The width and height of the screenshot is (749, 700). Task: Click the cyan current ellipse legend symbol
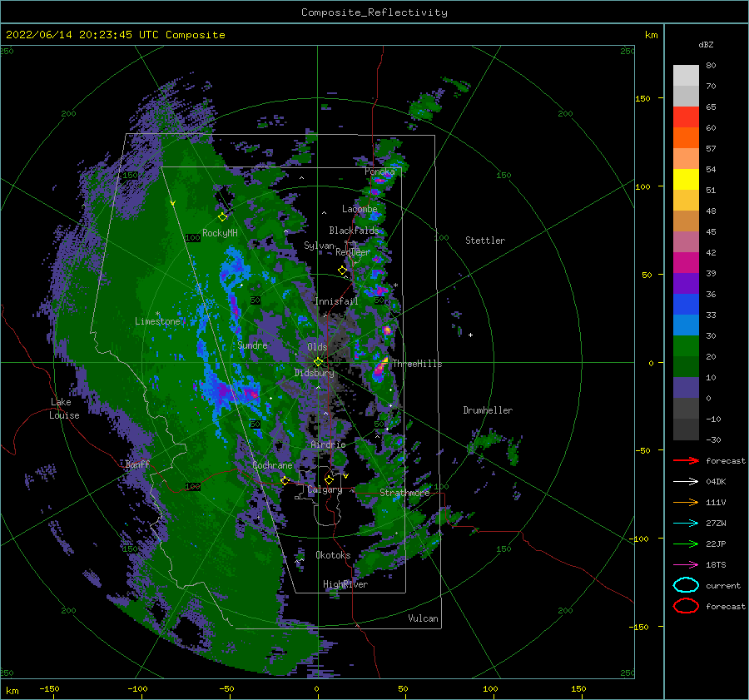pos(686,585)
